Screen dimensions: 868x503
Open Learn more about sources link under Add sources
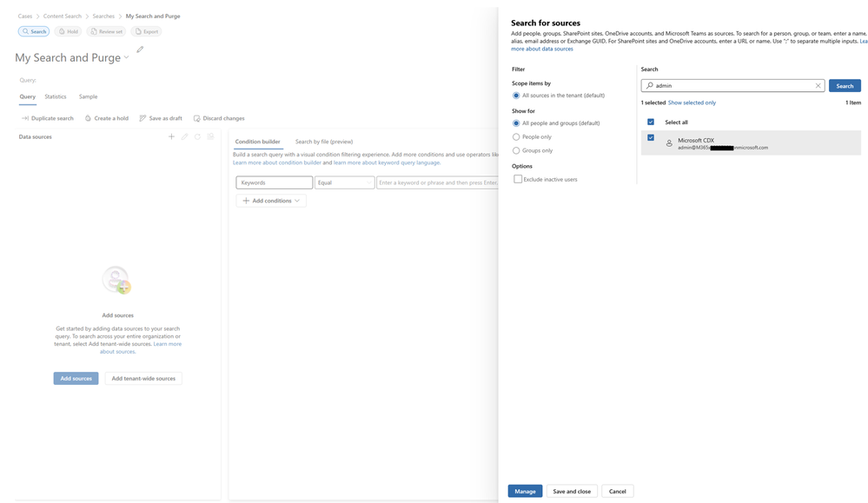167,344
